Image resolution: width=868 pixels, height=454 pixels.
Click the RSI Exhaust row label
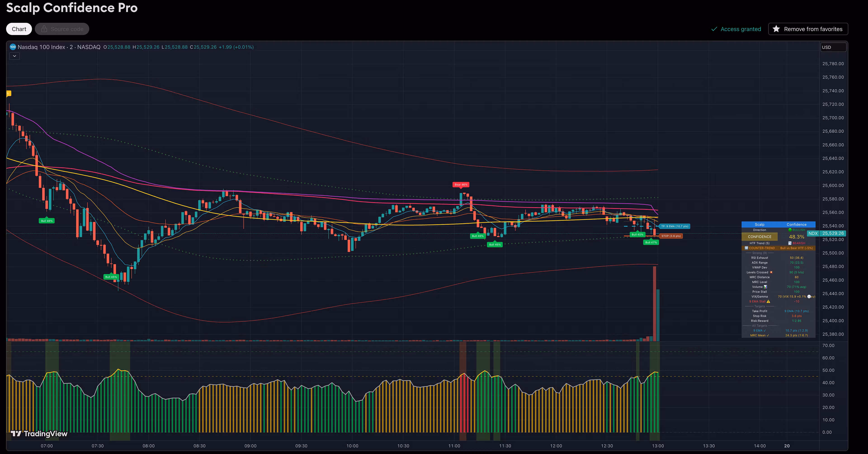pyautogui.click(x=759, y=258)
